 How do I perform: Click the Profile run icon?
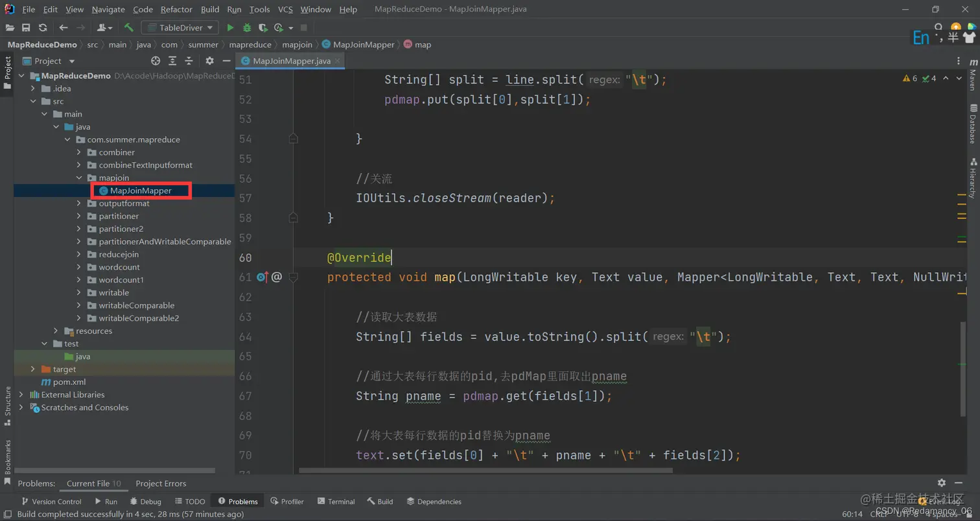pyautogui.click(x=279, y=28)
